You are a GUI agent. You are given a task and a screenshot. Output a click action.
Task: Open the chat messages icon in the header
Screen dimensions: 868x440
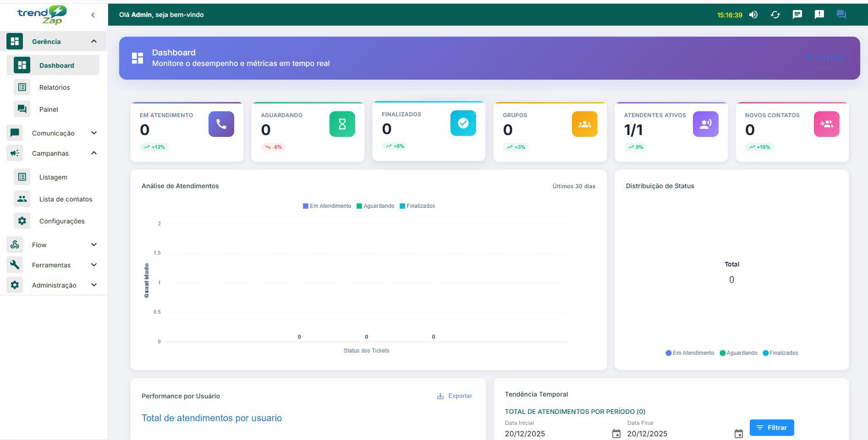click(x=797, y=14)
